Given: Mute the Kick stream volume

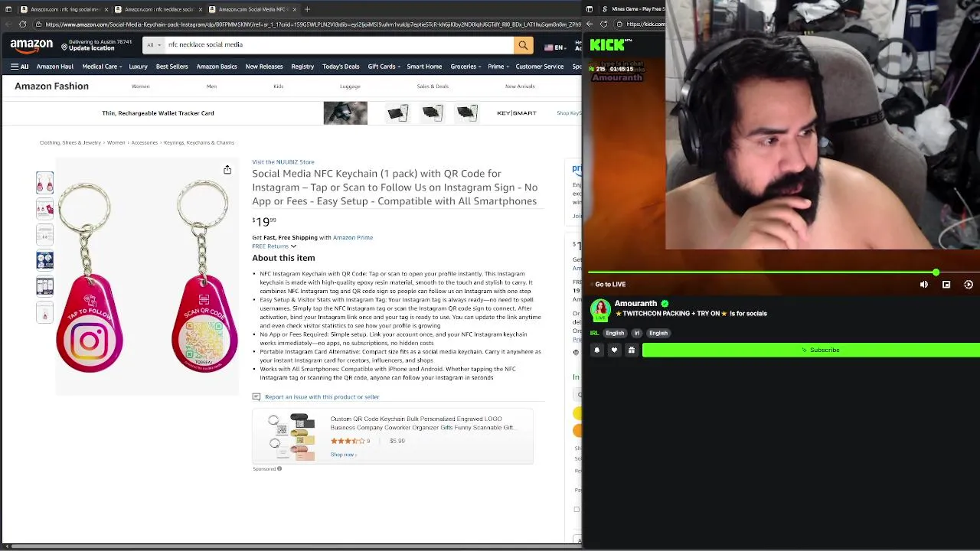Looking at the screenshot, I should [924, 285].
